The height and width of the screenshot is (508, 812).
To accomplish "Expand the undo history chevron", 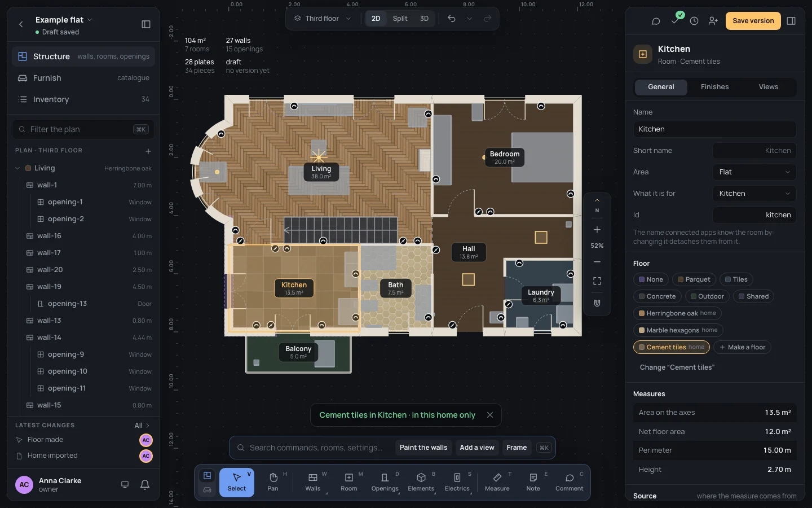I will point(469,19).
